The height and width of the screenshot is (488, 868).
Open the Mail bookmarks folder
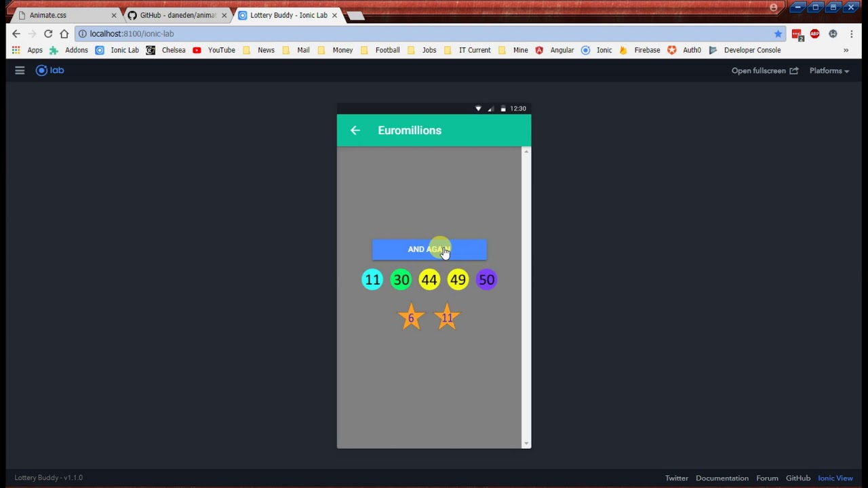click(296, 50)
